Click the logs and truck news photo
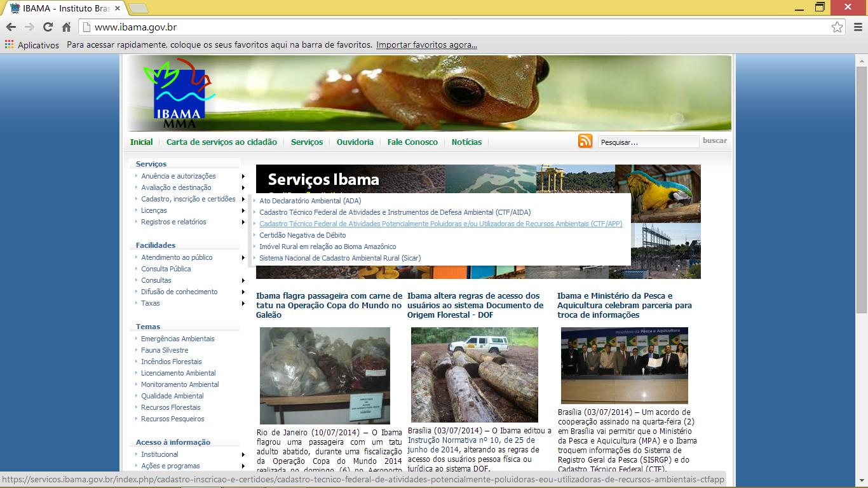The height and width of the screenshot is (488, 868). click(x=475, y=375)
